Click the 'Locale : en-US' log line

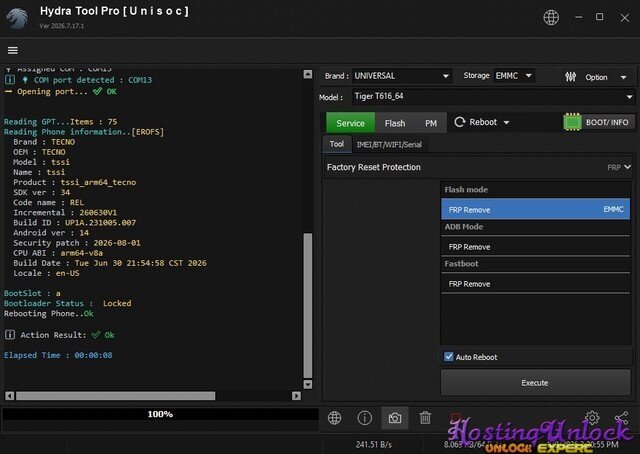point(46,273)
